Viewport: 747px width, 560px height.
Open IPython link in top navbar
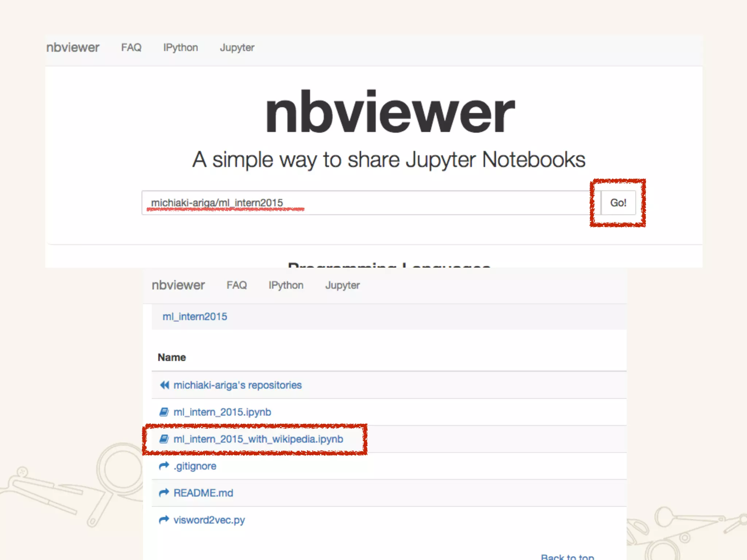(181, 47)
